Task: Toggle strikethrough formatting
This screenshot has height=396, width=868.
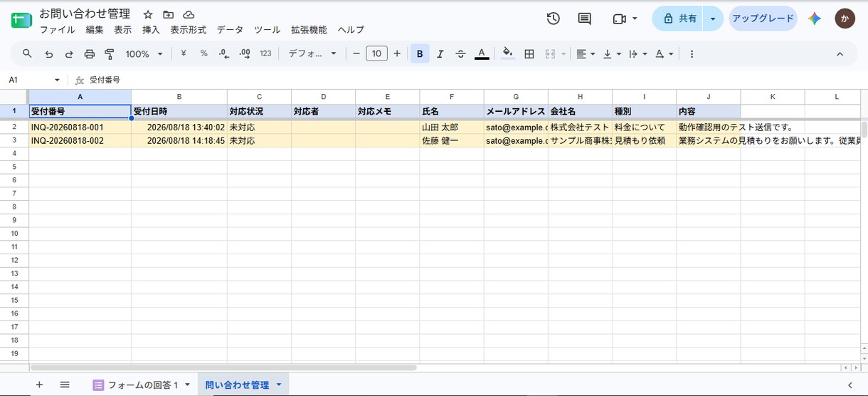Action: click(460, 53)
